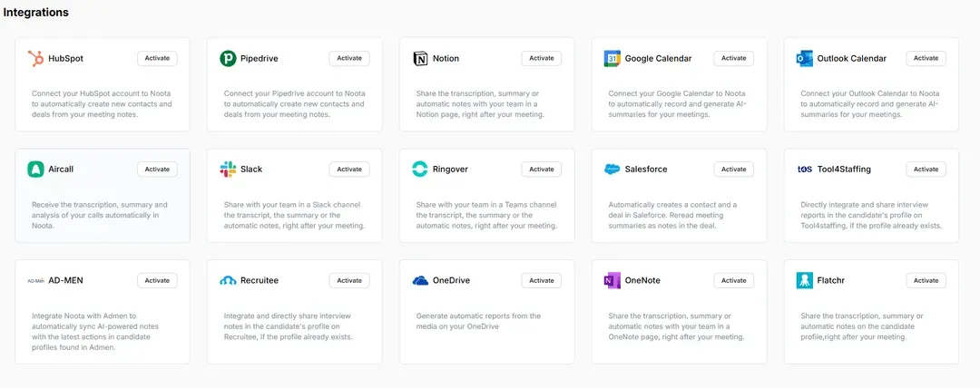Activate the HubSpot integration
The height and width of the screenshot is (388, 980).
[158, 58]
